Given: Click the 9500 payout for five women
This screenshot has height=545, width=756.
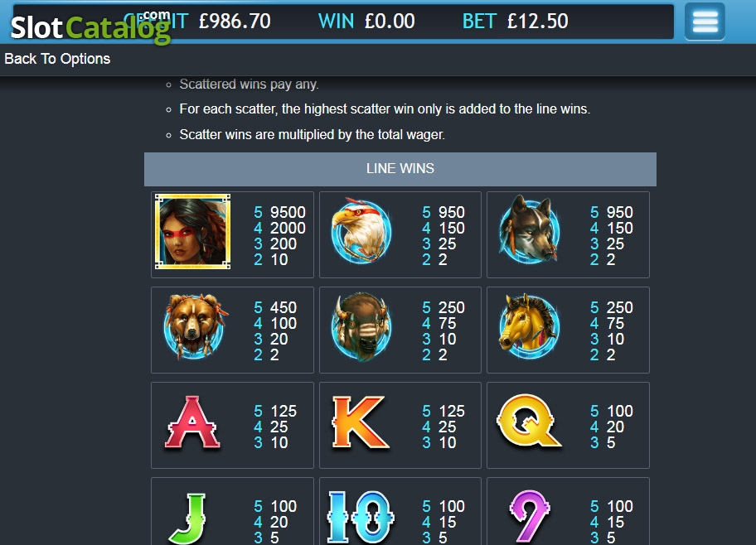Looking at the screenshot, I should [x=288, y=212].
